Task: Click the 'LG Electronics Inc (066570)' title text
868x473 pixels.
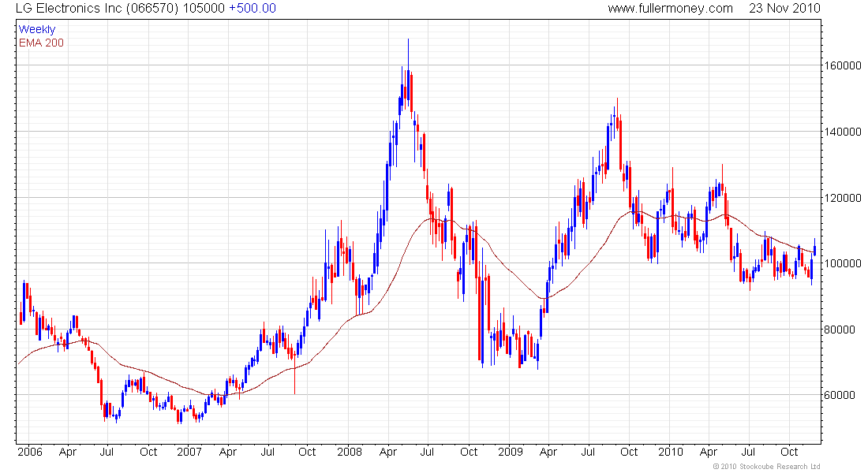Action: click(x=95, y=9)
